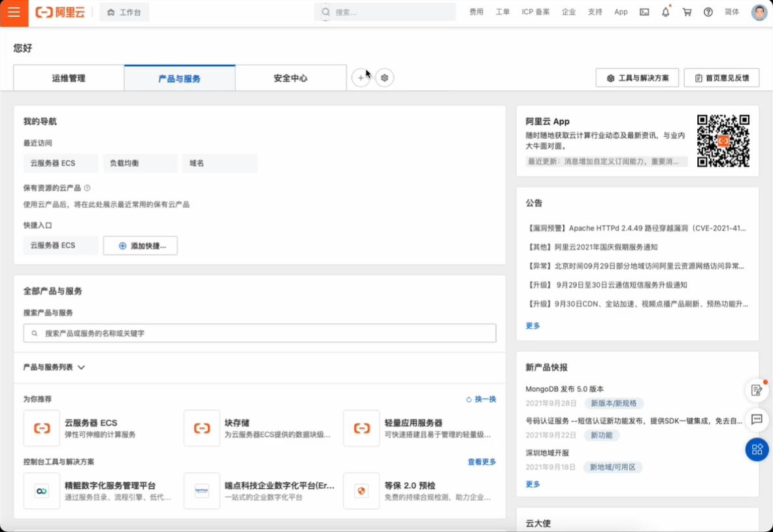Open recent visit 云服务器 ECS
The height and width of the screenshot is (532, 773).
(61, 163)
